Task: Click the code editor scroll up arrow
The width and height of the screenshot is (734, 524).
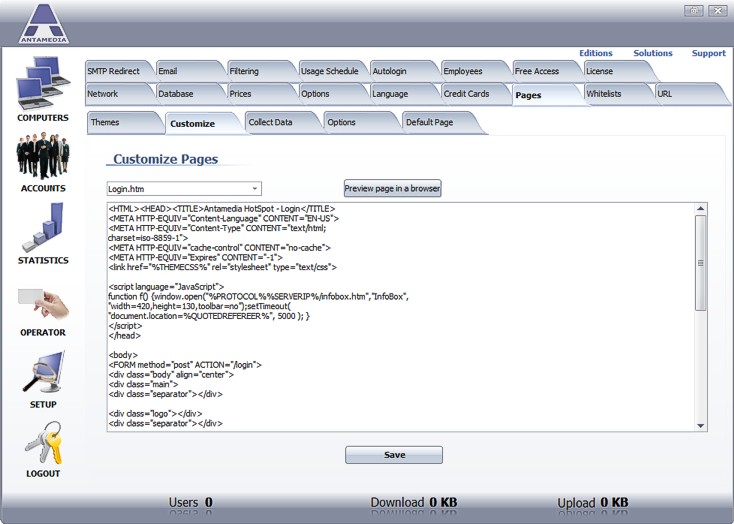Action: click(x=700, y=208)
